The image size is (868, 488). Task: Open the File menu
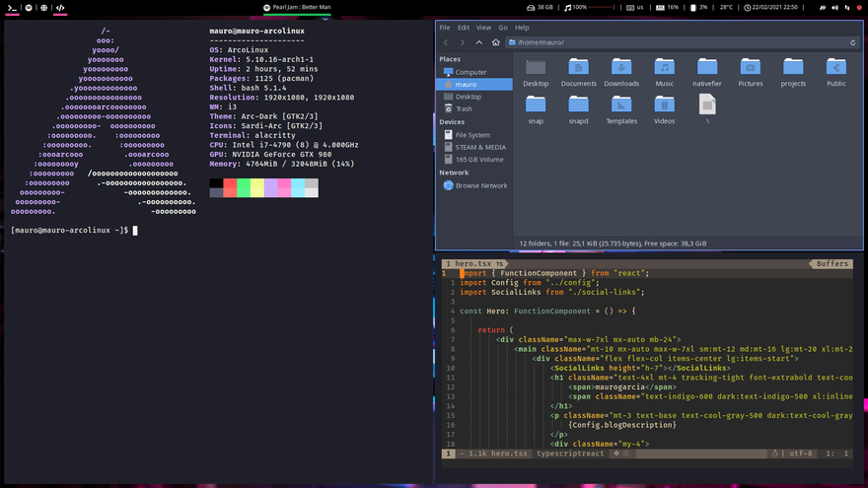coord(445,28)
